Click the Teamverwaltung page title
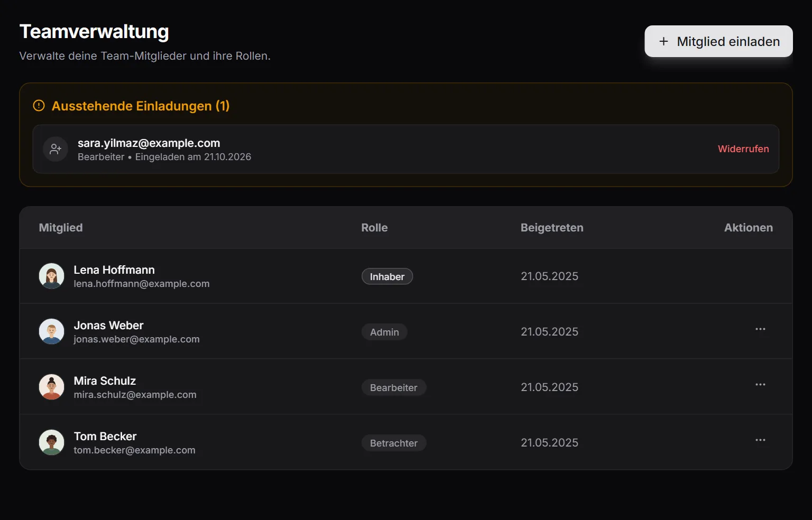The height and width of the screenshot is (520, 812). (94, 32)
